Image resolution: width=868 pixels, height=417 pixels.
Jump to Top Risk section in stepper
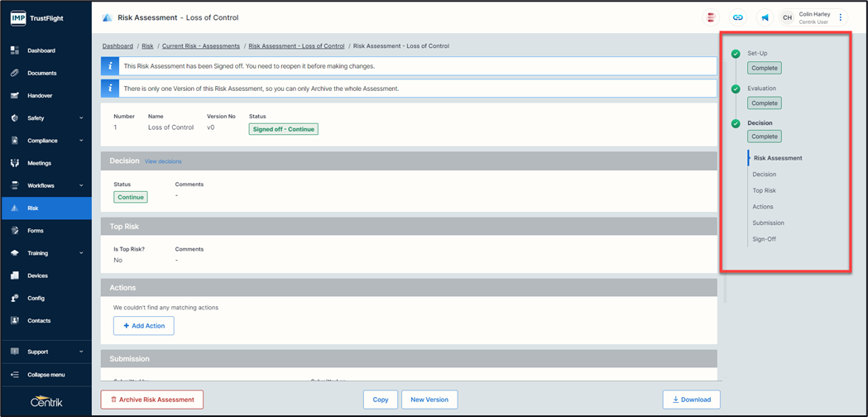(764, 190)
